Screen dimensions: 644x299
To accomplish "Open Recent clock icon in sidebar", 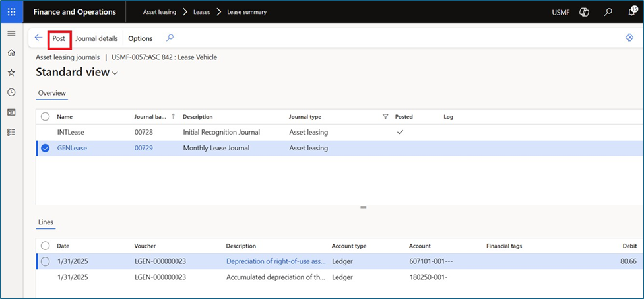I will pyautogui.click(x=11, y=92).
